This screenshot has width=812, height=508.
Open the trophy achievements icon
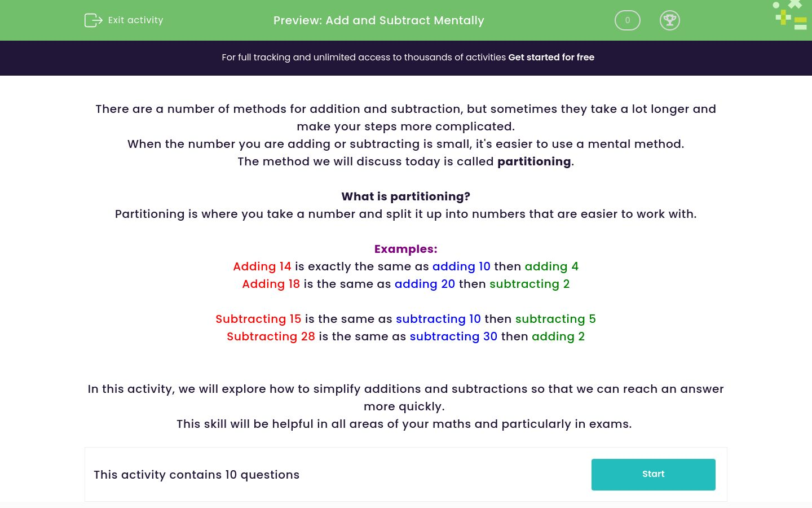[670, 20]
